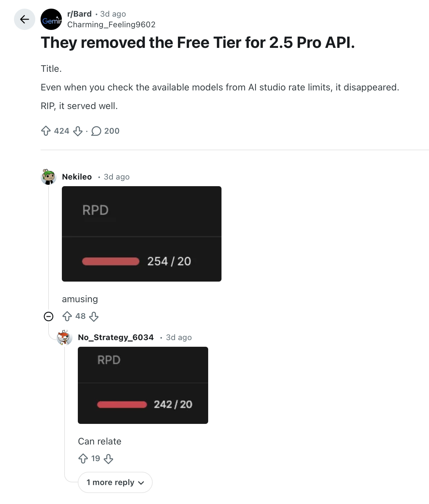Click the post title text
The image size is (429, 504).
pyautogui.click(x=198, y=43)
